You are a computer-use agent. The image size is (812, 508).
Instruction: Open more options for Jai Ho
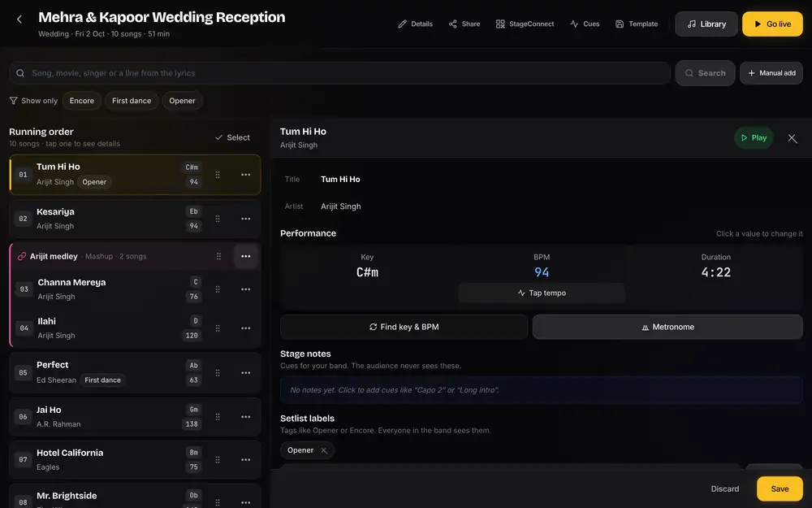pyautogui.click(x=245, y=417)
